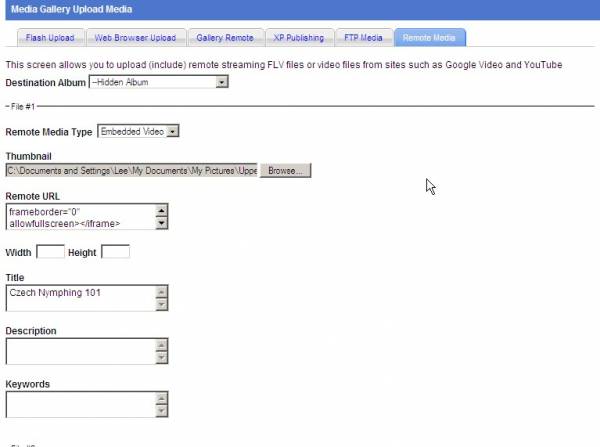Click the Height input field

(x=115, y=252)
